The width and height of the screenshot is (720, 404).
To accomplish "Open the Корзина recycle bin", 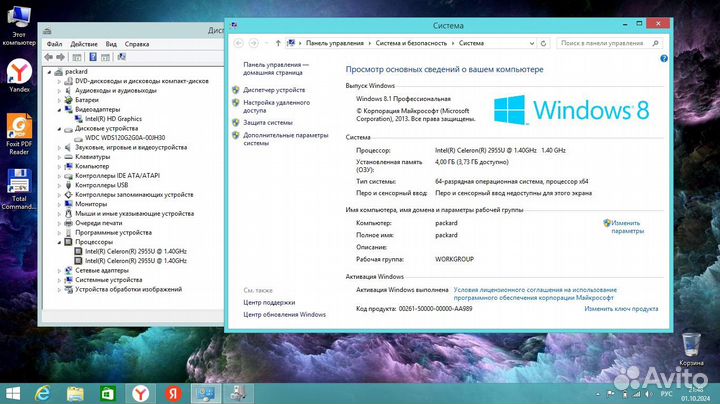I will 691,349.
